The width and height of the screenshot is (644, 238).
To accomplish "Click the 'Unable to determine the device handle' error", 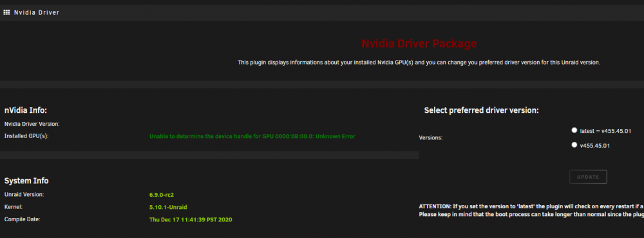I will pyautogui.click(x=252, y=136).
